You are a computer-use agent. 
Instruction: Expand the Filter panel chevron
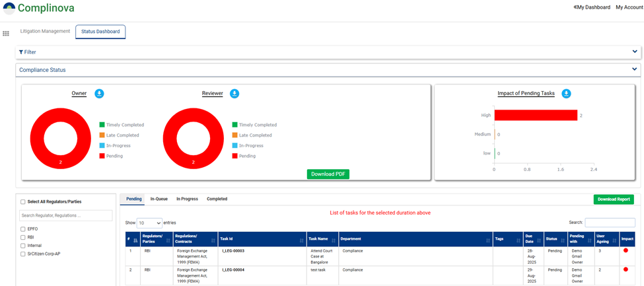635,52
